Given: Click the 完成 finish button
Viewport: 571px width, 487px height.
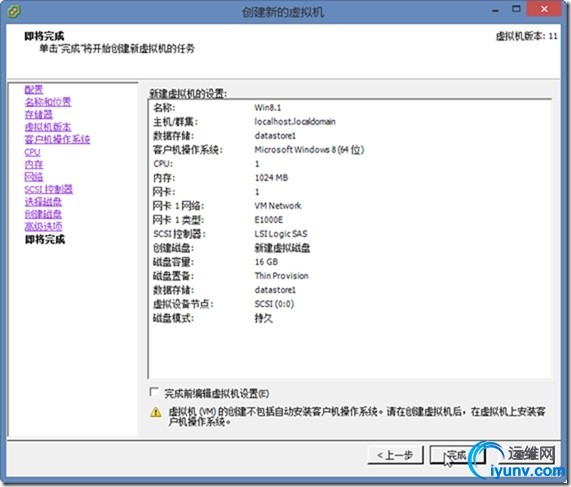Looking at the screenshot, I should (457, 455).
